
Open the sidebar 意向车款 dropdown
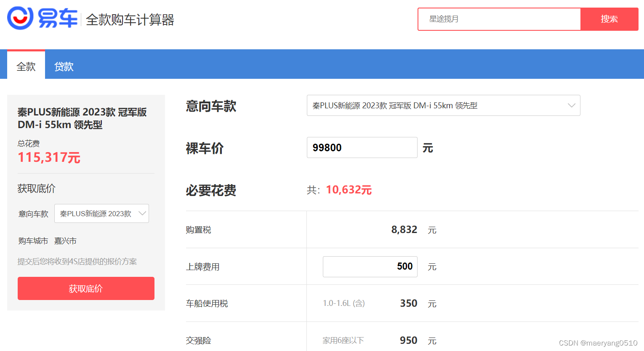[x=101, y=214]
